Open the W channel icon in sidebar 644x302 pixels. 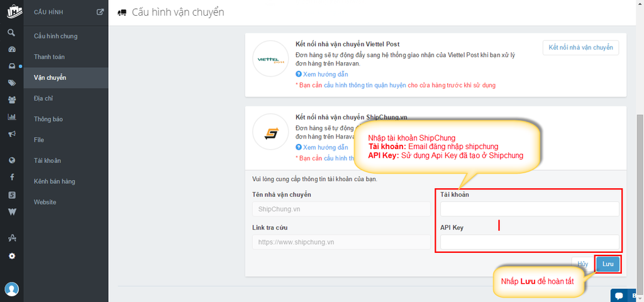[12, 212]
